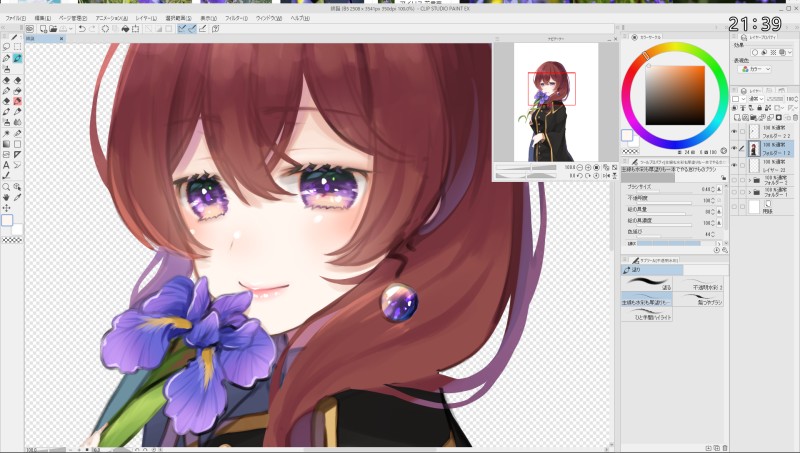Click the Clear/delete circle icon in command bar
Screen dimensions: 800x453
(x=105, y=29)
